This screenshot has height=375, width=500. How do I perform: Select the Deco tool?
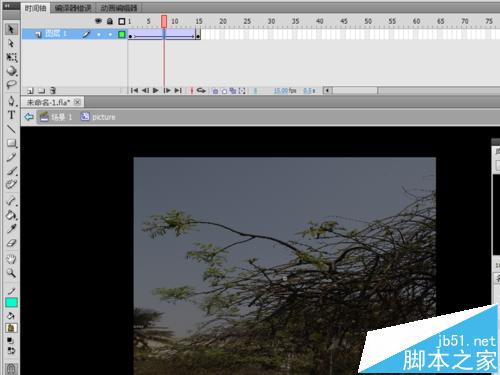tap(11, 184)
